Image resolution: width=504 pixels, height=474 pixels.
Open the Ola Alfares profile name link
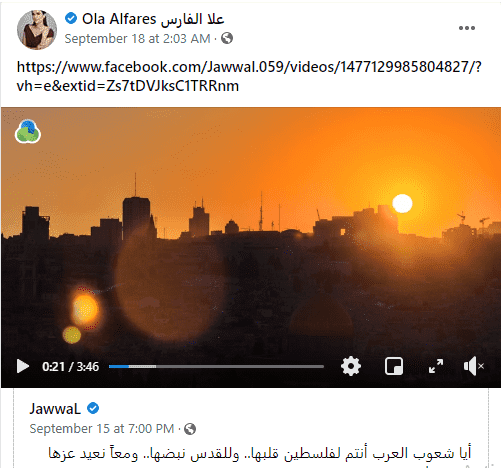pyautogui.click(x=154, y=19)
